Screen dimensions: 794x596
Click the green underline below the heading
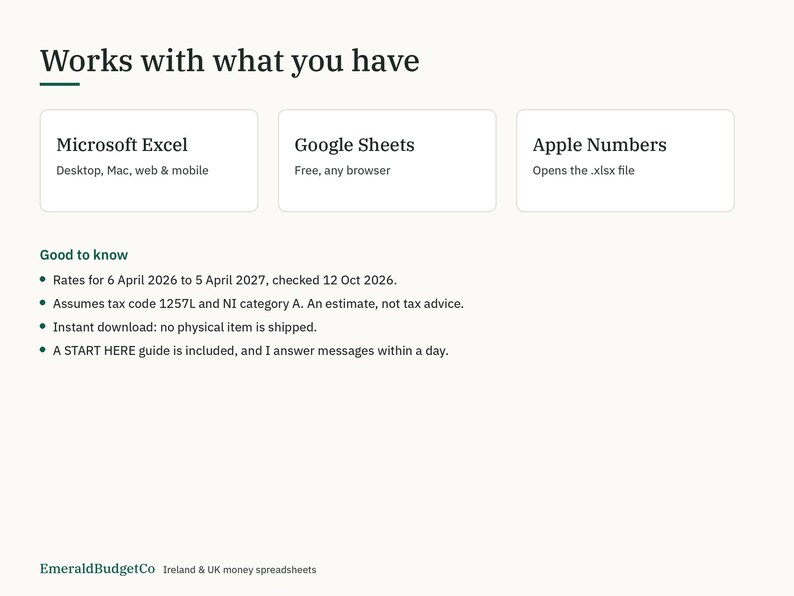coord(60,84)
